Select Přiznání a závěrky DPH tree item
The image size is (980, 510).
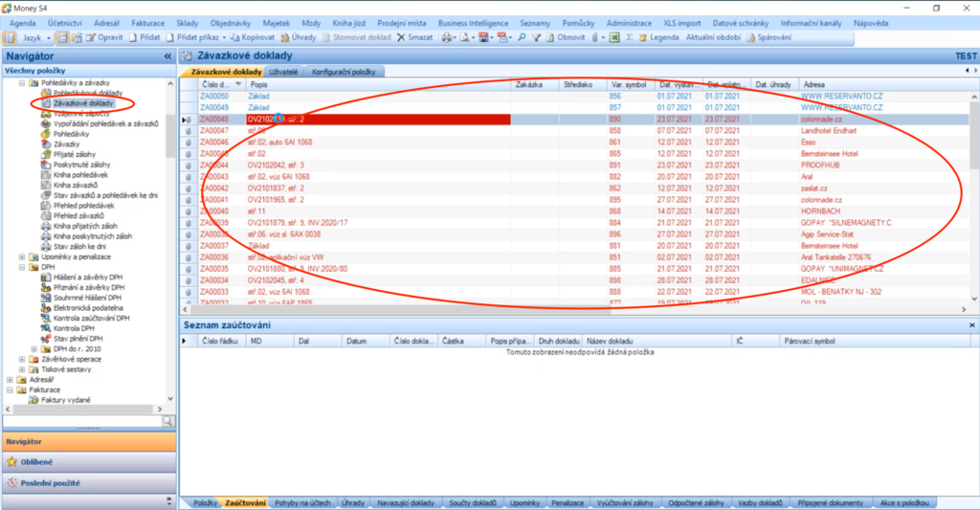(x=89, y=287)
